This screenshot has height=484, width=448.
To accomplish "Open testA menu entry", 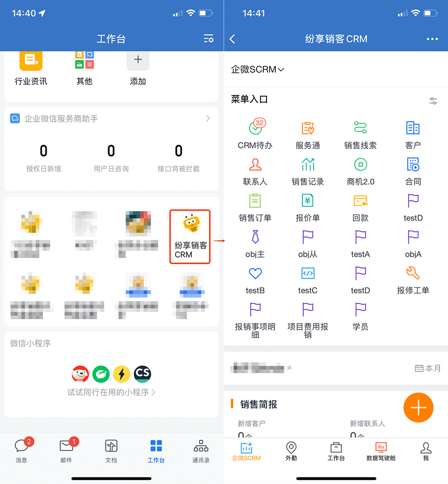I will 360,244.
